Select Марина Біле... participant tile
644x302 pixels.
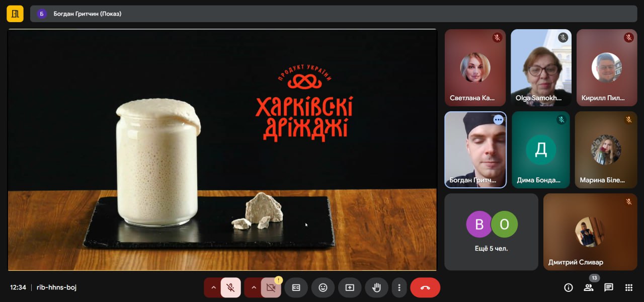click(607, 150)
